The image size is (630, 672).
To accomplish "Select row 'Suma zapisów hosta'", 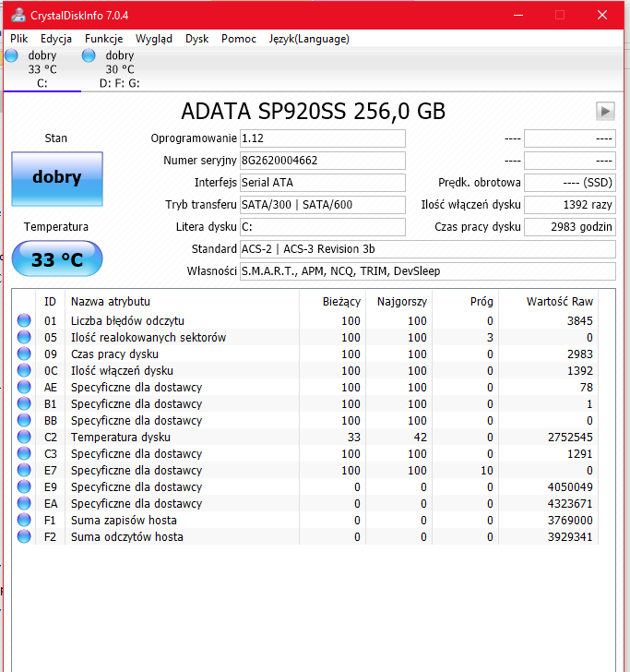I will point(305,520).
